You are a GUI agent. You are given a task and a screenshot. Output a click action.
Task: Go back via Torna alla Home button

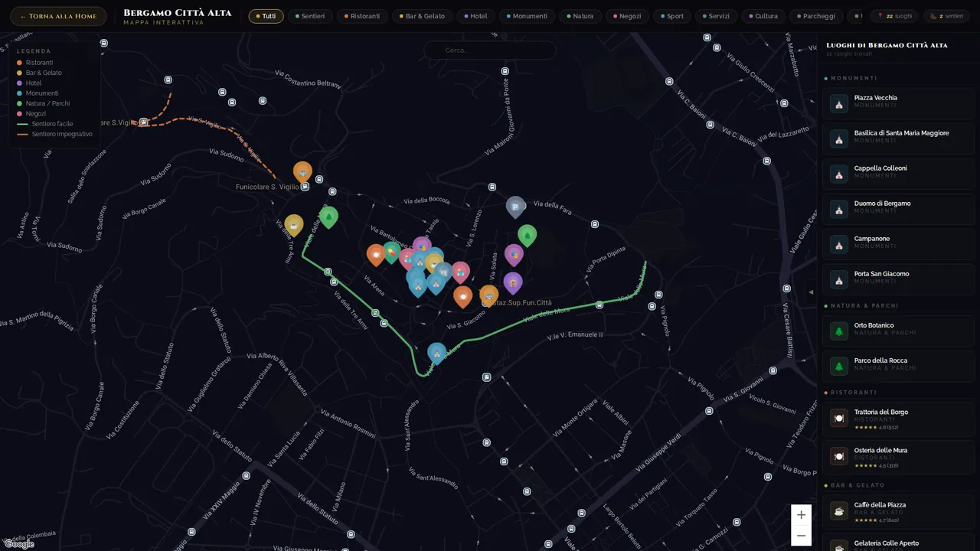coord(58,16)
